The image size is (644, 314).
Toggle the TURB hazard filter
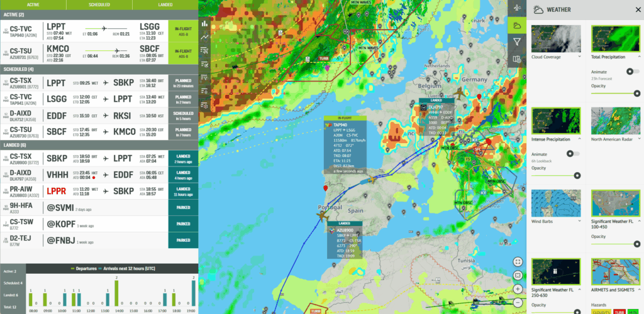[x=619, y=312]
